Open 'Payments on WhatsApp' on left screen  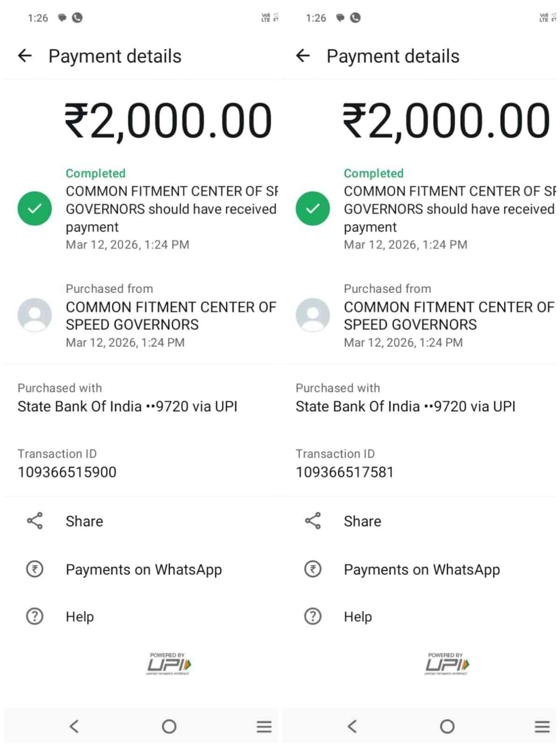tap(144, 570)
